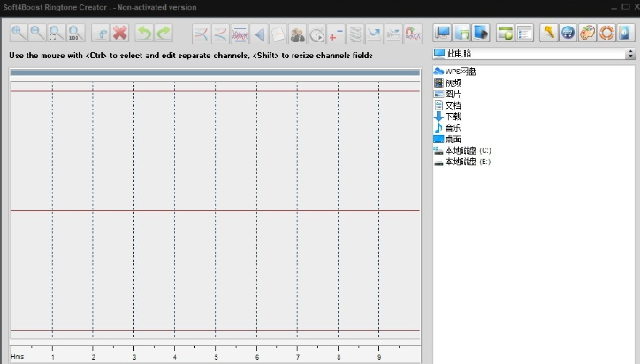The height and width of the screenshot is (364, 640).
Task: Click the shopping cart purchase icon
Action: click(568, 34)
